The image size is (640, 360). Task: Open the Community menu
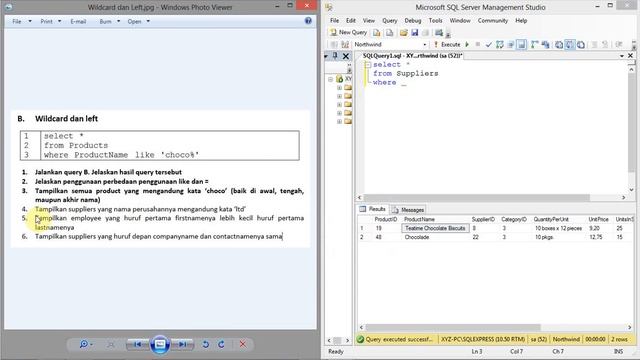[493, 20]
